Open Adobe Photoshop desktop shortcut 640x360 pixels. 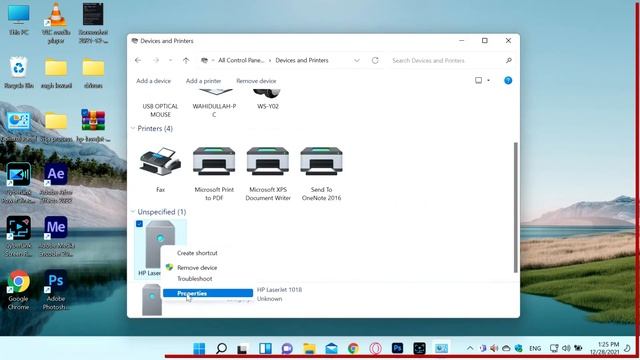click(x=56, y=290)
